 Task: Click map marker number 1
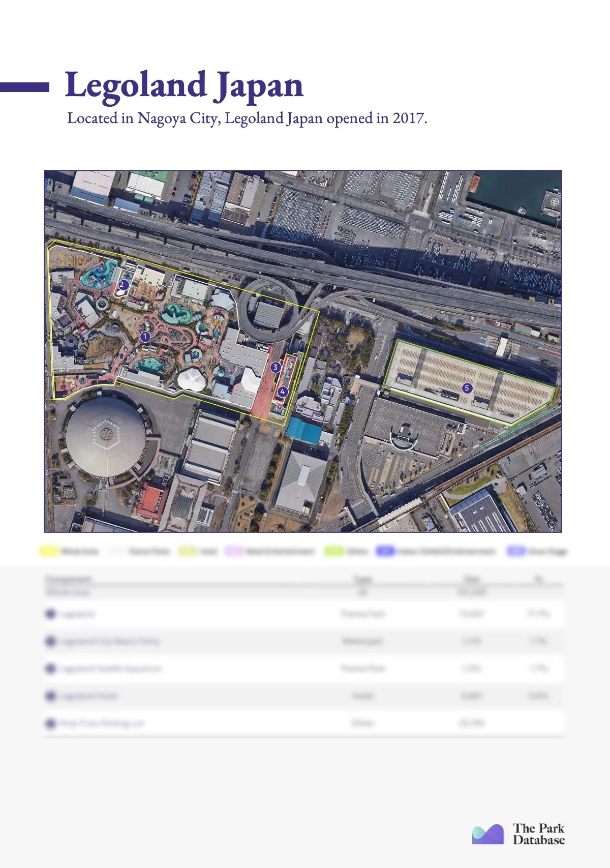coord(145,337)
